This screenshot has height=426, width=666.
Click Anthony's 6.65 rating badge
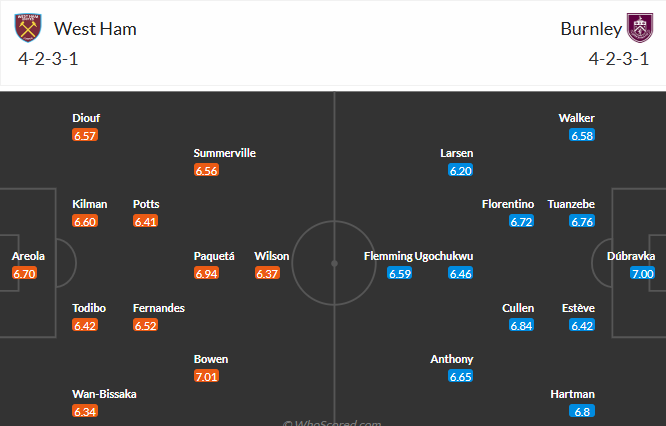tap(461, 376)
